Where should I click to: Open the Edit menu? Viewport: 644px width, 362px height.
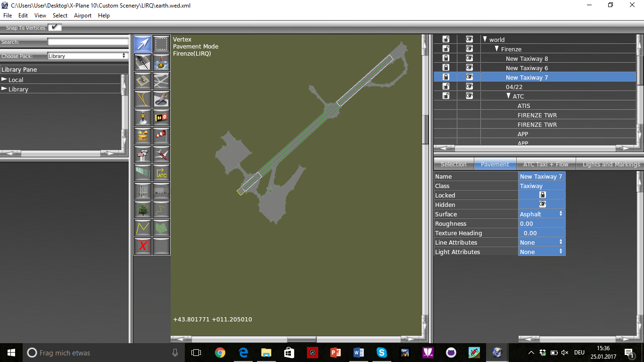[23, 16]
